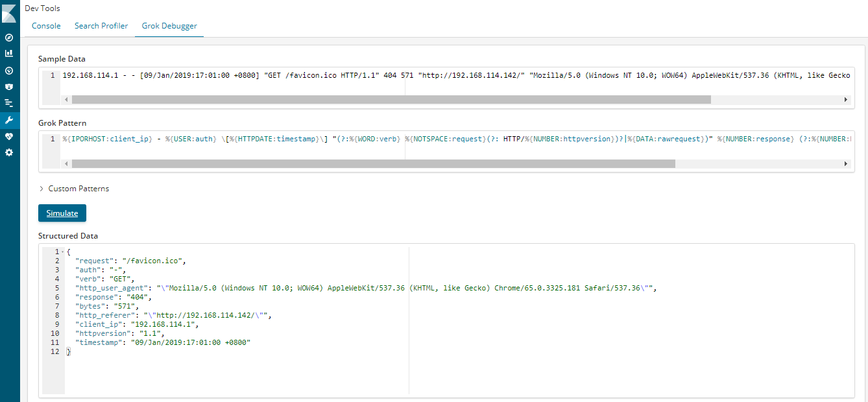Click the "response": "404" line
Screen dimensions: 868x402
[x=113, y=297]
